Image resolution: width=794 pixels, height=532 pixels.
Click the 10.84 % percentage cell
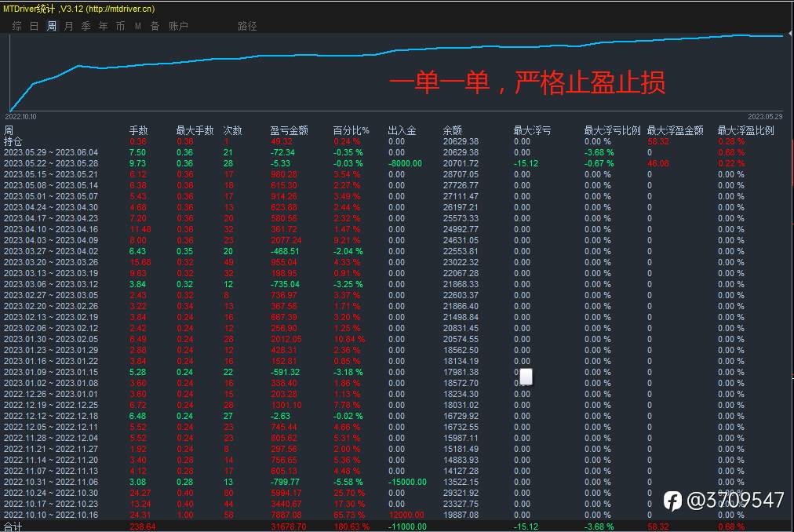click(x=349, y=339)
